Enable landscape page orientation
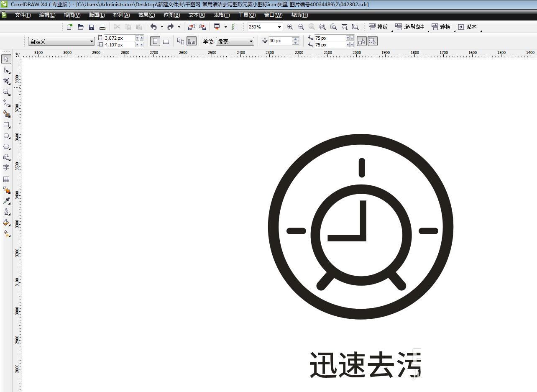 pyautogui.click(x=166, y=41)
